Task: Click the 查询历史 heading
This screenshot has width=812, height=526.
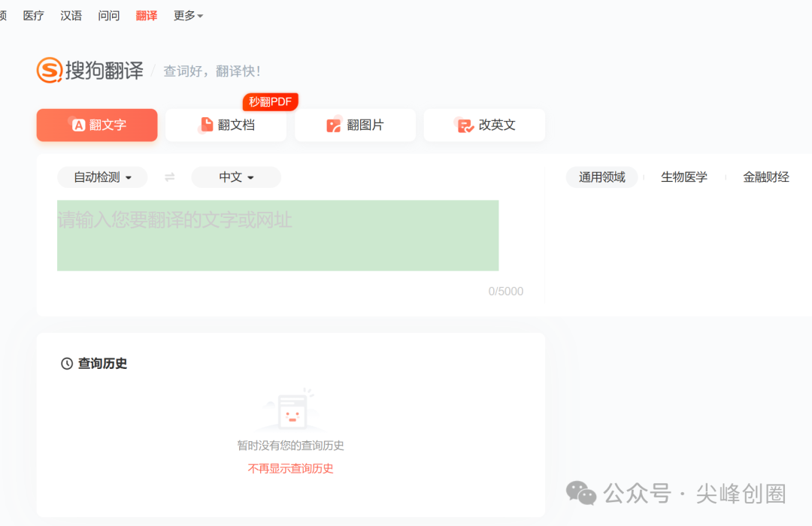Action: point(102,364)
